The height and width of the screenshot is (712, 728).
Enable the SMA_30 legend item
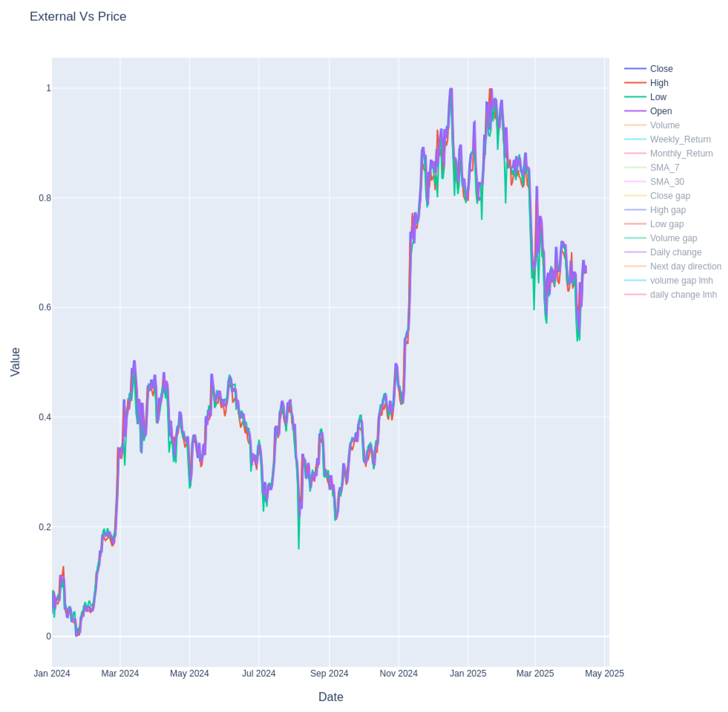tap(667, 182)
